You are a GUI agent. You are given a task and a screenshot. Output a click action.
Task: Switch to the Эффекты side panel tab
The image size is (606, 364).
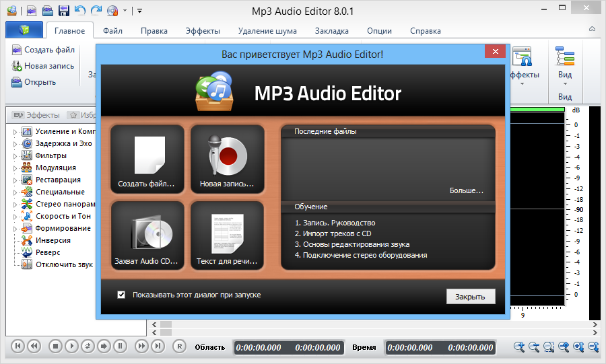pyautogui.click(x=36, y=115)
